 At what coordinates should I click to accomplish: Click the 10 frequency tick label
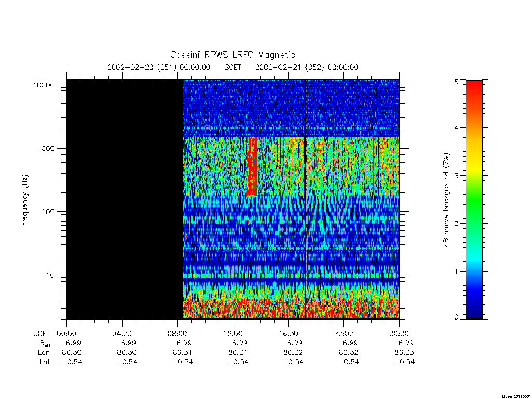[50, 275]
